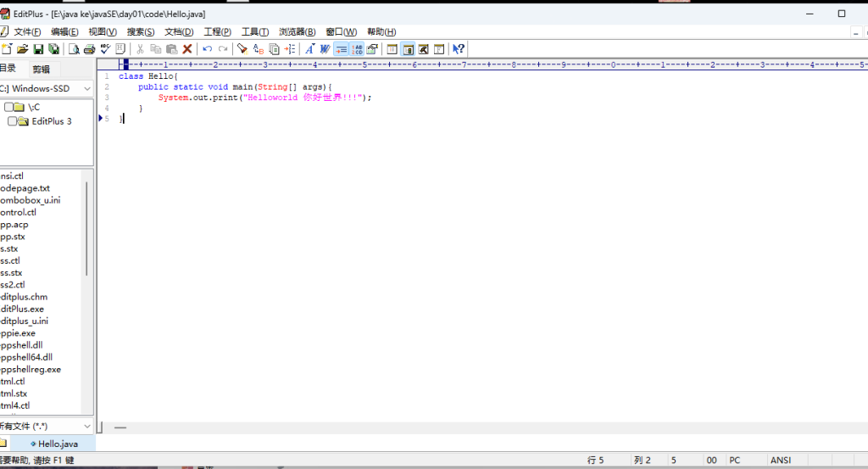
Task: Toggle the line number display button
Action: pyautogui.click(x=357, y=49)
